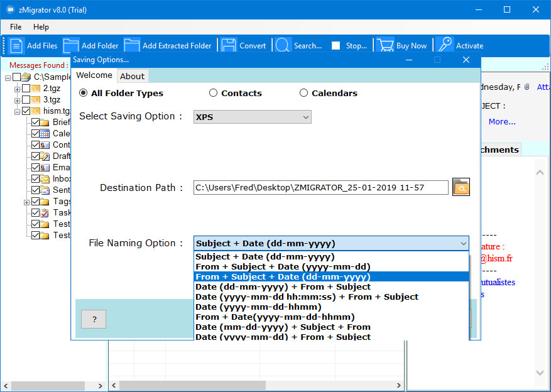Collapse the C:\Sample root node

click(x=8, y=78)
